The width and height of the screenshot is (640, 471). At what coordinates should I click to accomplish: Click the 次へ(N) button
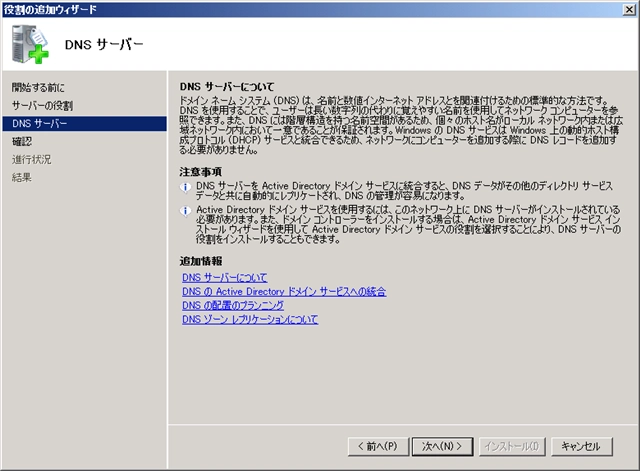coord(442,447)
